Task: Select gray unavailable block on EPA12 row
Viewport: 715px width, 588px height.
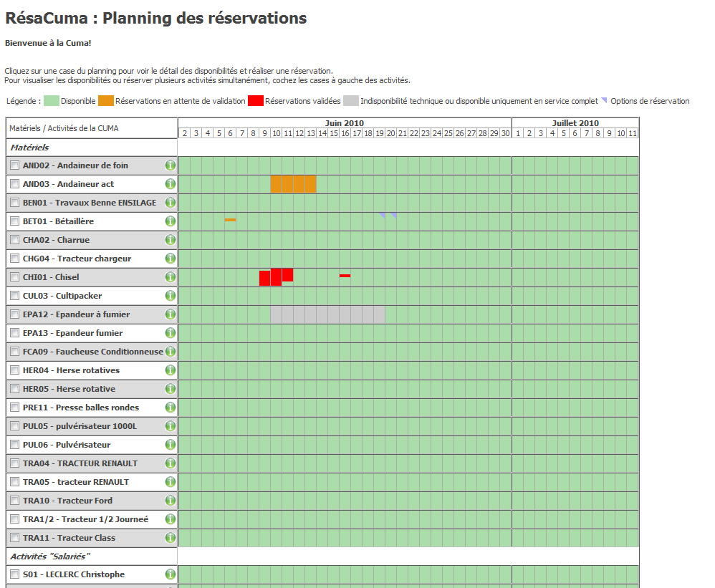Action: pos(327,314)
